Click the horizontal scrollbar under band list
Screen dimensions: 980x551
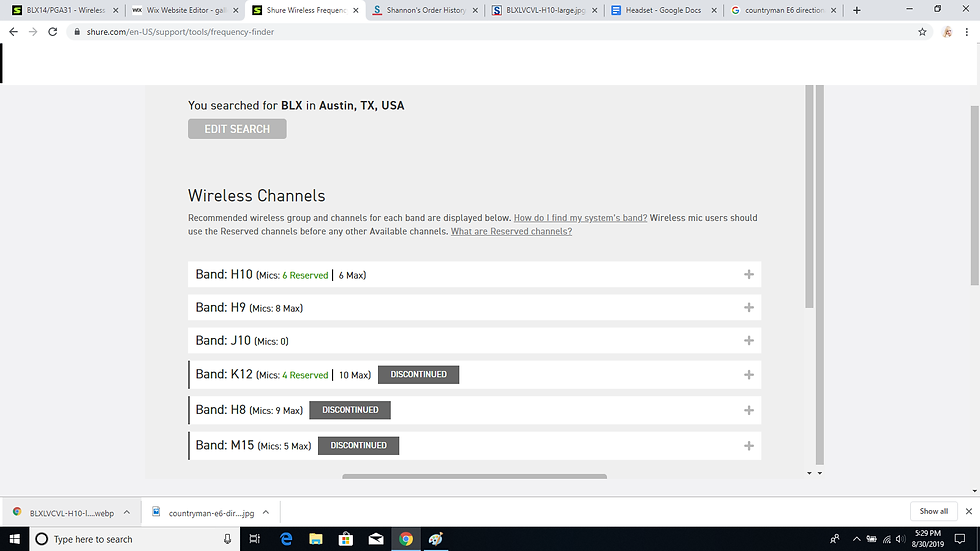[474, 477]
